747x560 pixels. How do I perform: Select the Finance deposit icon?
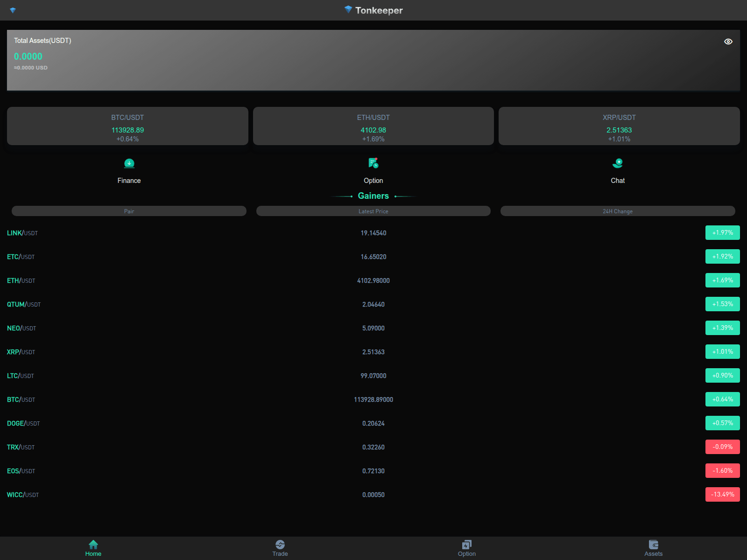[x=129, y=163]
